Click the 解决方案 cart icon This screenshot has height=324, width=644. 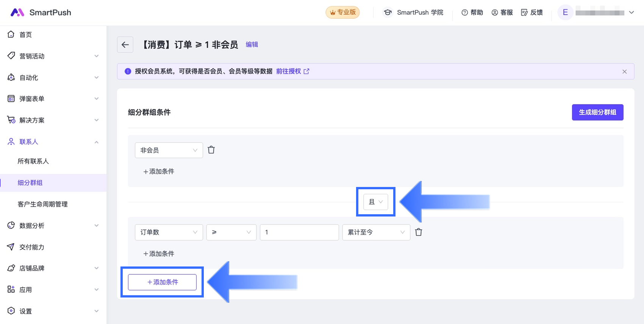[x=11, y=120]
